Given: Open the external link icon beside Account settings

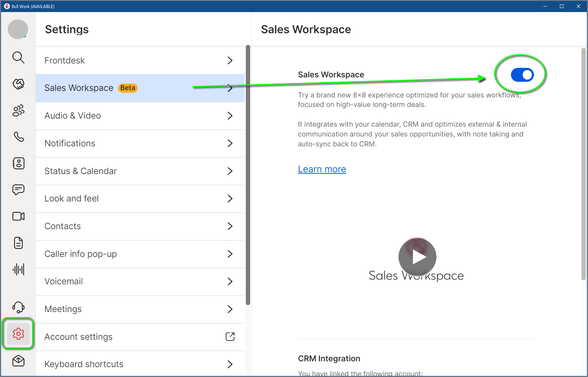Looking at the screenshot, I should pos(230,336).
